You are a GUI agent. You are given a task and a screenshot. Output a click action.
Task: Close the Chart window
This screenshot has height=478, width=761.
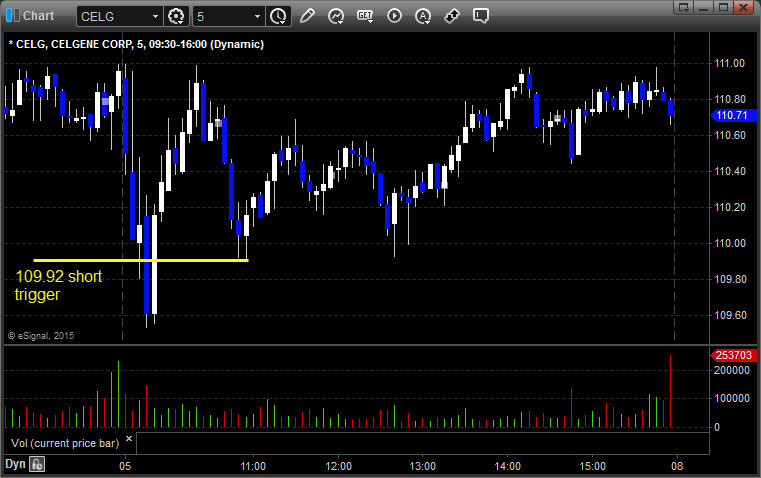(x=743, y=7)
